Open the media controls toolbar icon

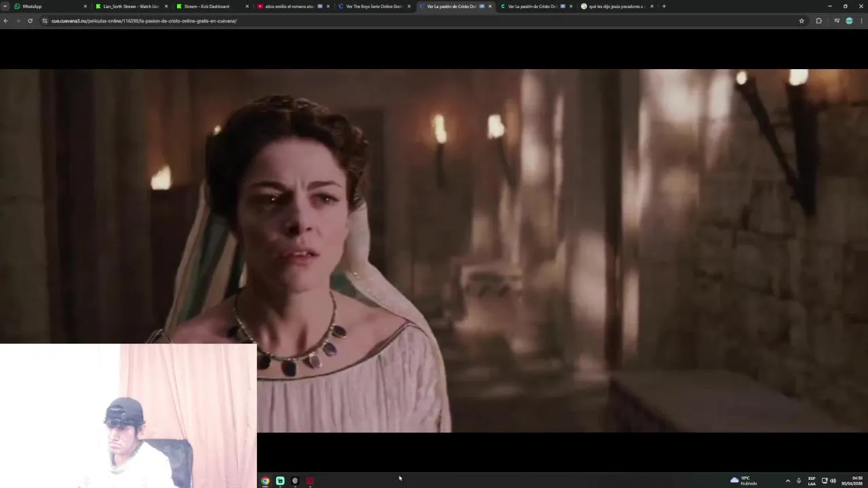point(837,21)
